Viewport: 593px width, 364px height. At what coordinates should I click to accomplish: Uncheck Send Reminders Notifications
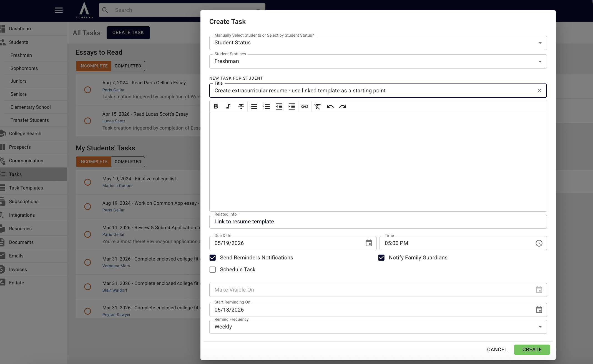click(x=213, y=258)
